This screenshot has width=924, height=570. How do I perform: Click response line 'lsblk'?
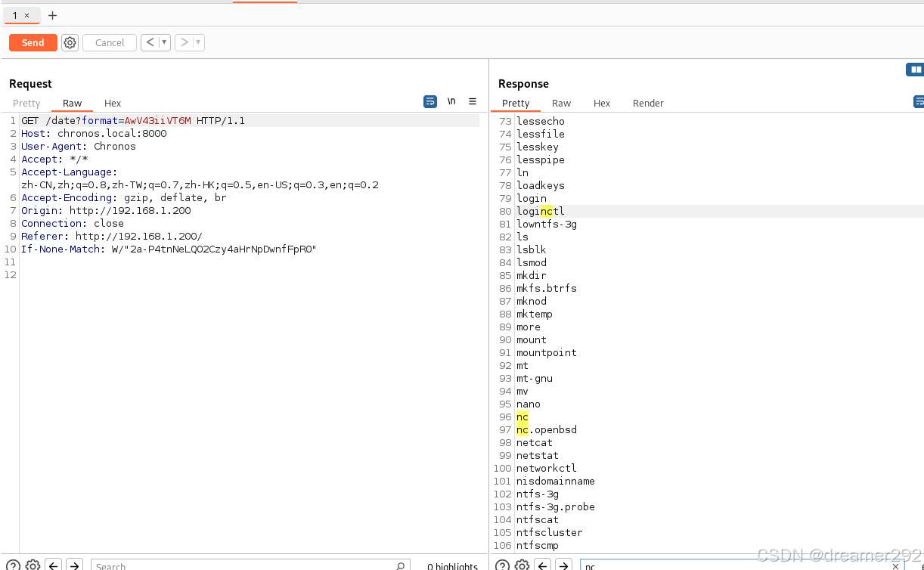[532, 249]
